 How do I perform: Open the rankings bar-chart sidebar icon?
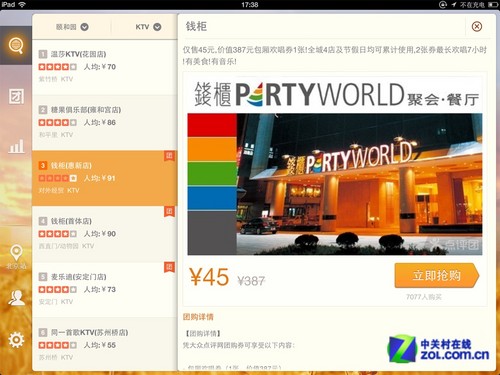coord(16,146)
